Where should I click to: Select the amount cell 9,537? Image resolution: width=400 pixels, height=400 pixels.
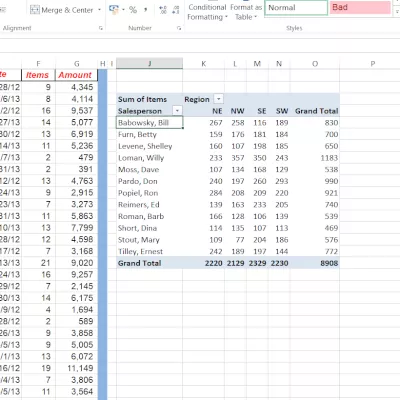[77, 111]
